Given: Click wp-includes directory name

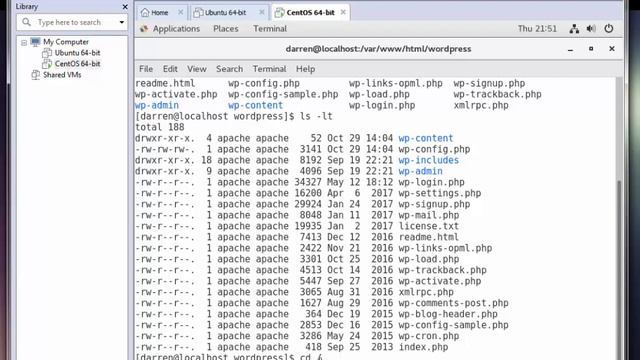Looking at the screenshot, I should pos(429,160).
